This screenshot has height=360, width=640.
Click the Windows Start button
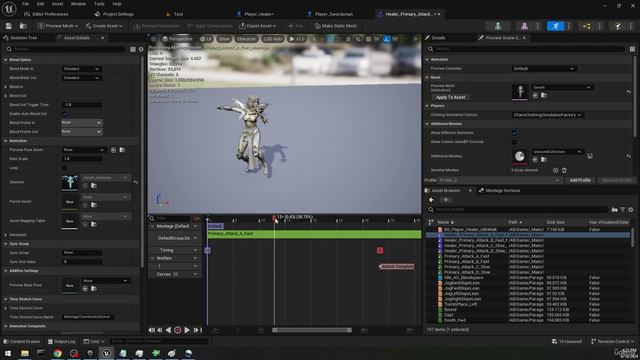coord(8,353)
